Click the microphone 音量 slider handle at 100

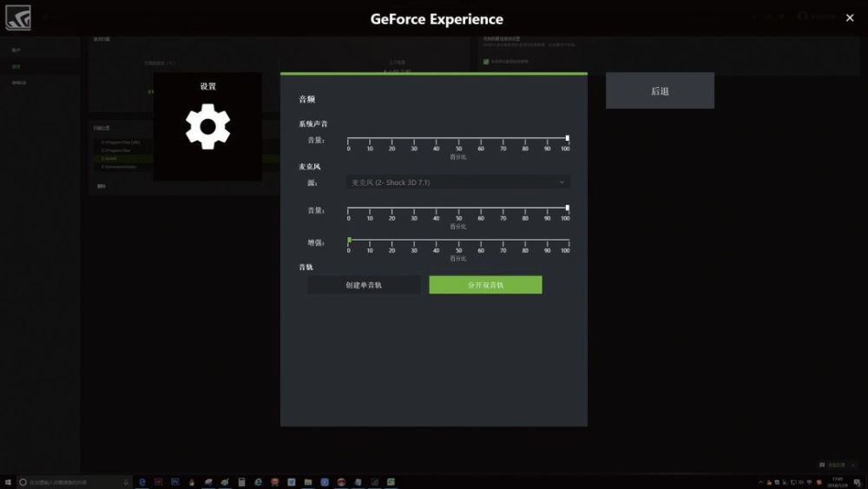(568, 208)
